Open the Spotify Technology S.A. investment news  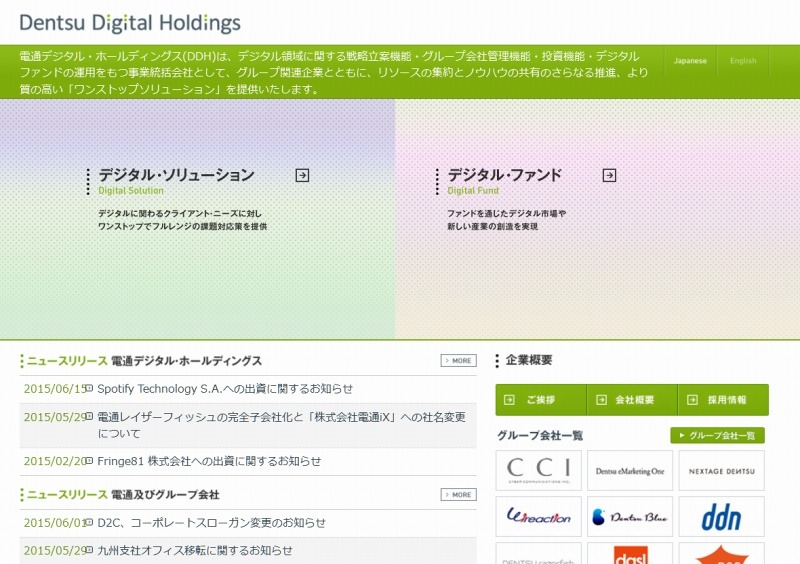pos(225,389)
